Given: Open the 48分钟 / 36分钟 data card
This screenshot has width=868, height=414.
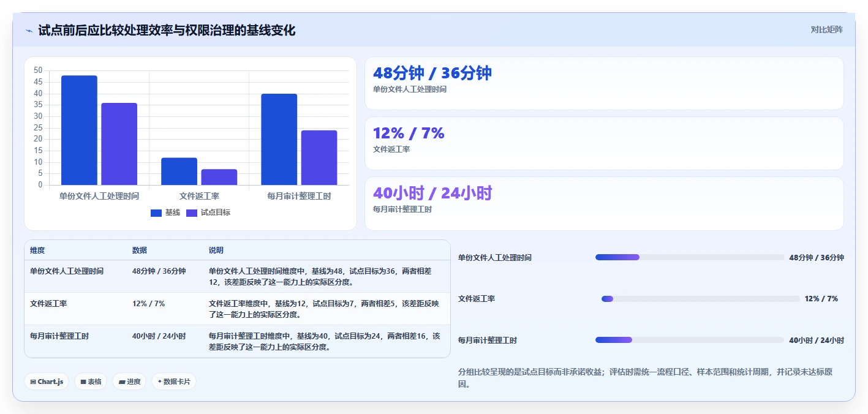Looking at the screenshot, I should pos(604,83).
